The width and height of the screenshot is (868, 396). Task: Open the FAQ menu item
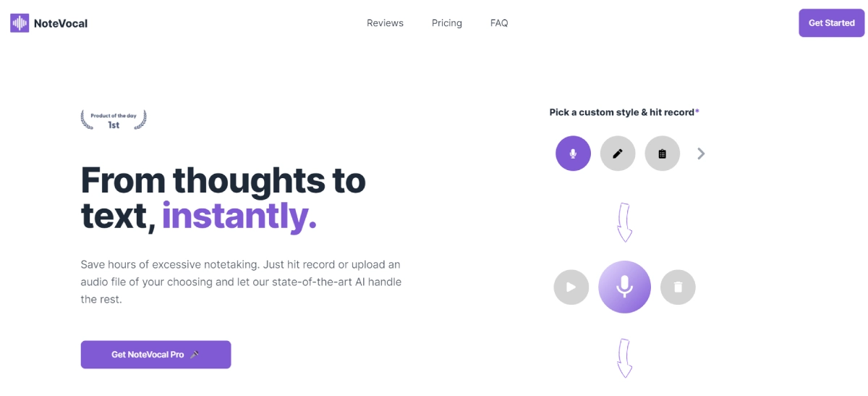[x=499, y=23]
